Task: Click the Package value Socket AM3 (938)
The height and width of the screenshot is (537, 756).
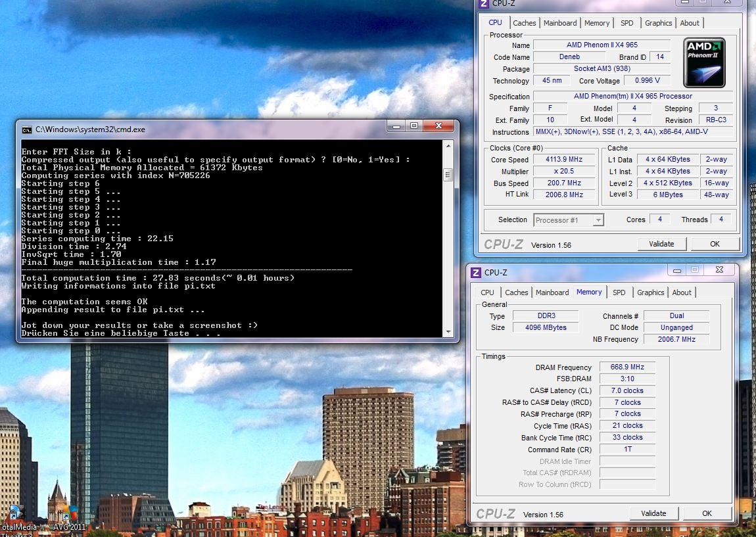Action: pos(602,68)
